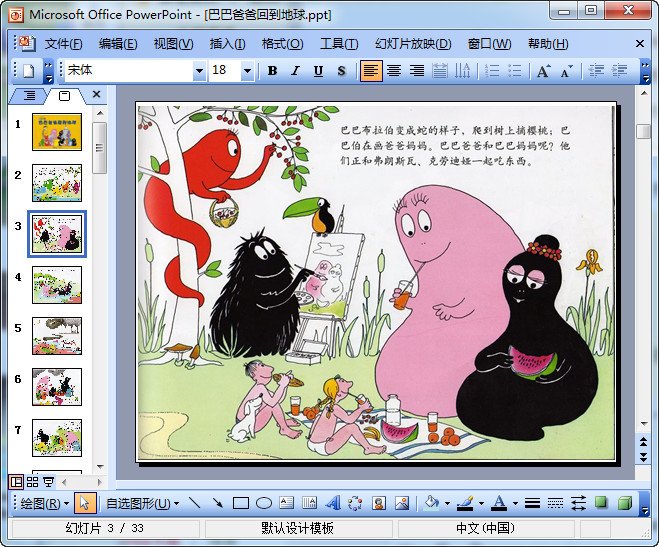The height and width of the screenshot is (547, 659).
Task: Apply the font color A
Action: point(499,502)
